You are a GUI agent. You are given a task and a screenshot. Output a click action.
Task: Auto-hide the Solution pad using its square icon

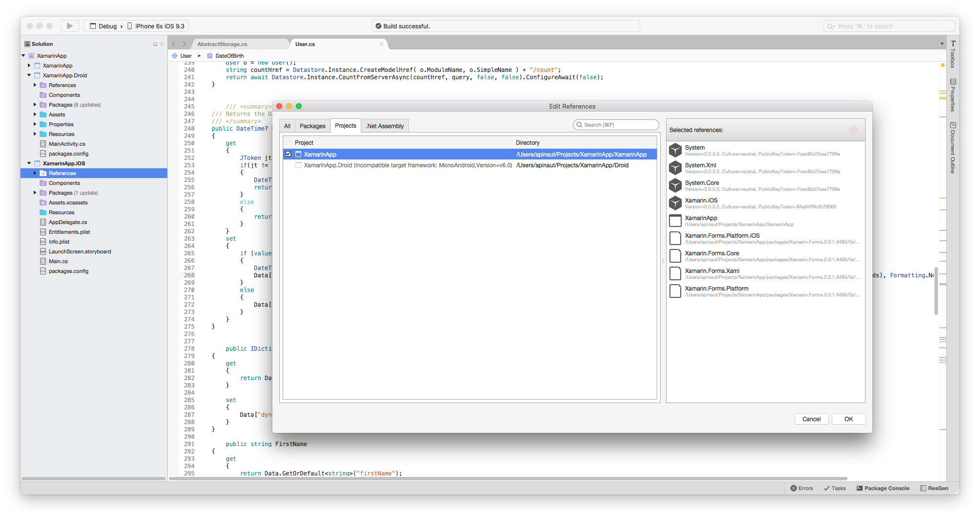pyautogui.click(x=155, y=44)
